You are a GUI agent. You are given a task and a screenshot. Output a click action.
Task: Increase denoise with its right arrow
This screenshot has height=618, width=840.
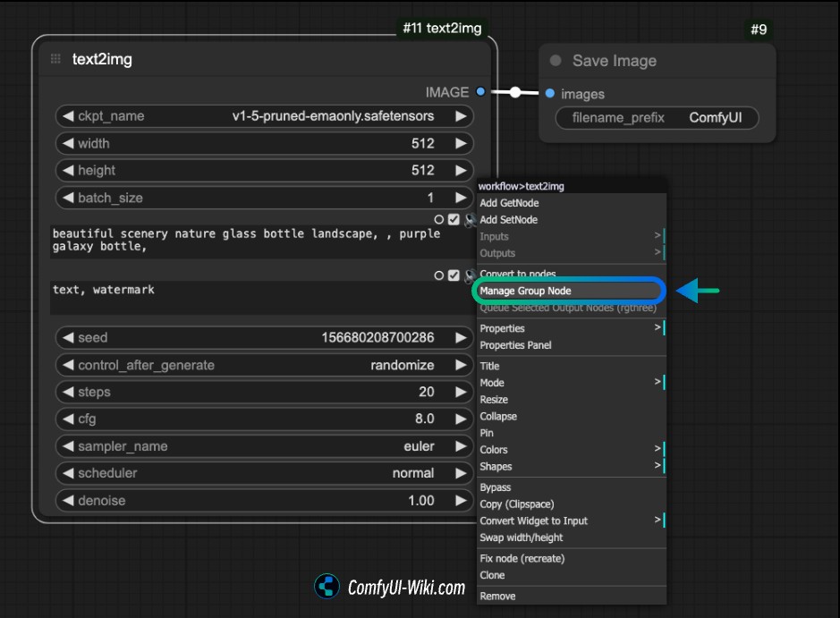tap(461, 500)
